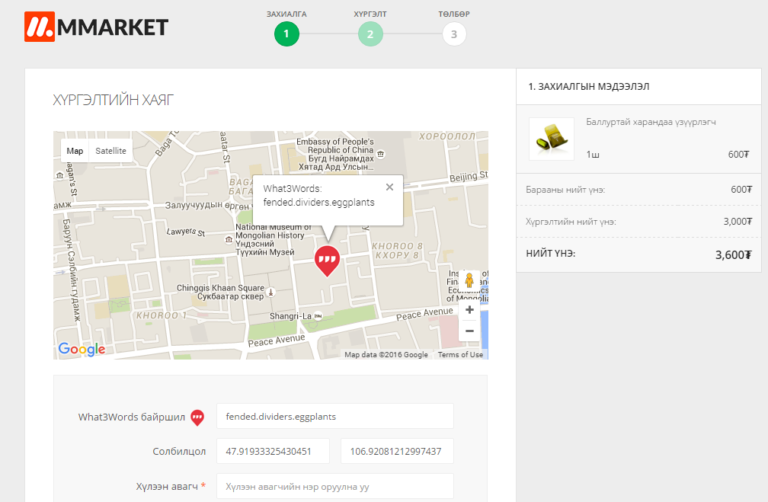Zoom in on the map
This screenshot has height=502, width=768.
click(x=469, y=310)
